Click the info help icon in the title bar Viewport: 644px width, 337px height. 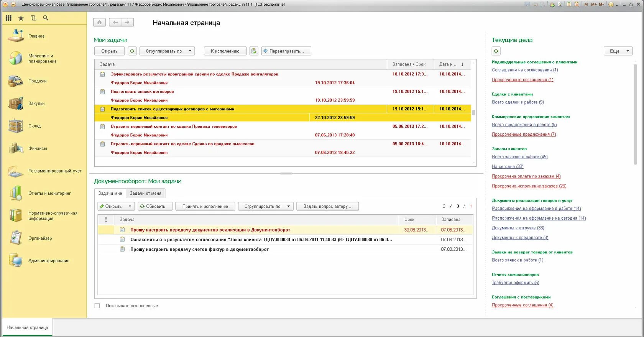pos(611,5)
